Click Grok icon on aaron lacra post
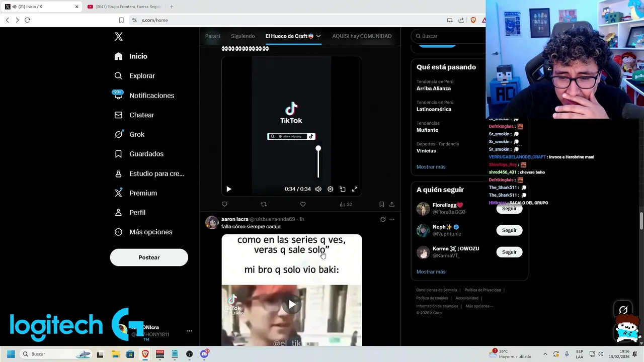Screen dimensions: 644x362 point(383,219)
